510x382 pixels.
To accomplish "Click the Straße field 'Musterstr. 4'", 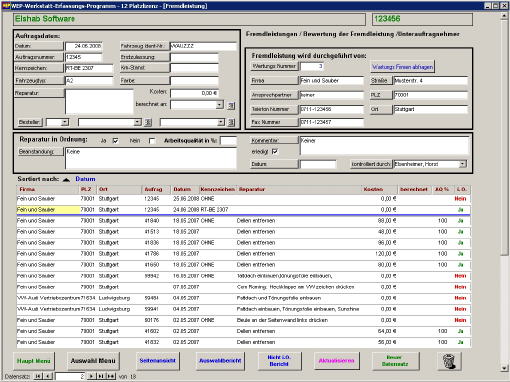I will [431, 80].
